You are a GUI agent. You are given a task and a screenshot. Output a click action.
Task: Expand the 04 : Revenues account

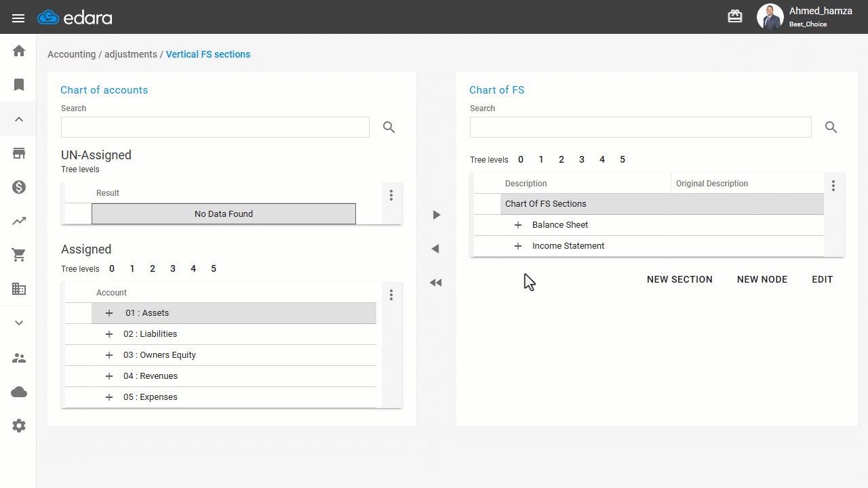pyautogui.click(x=109, y=376)
